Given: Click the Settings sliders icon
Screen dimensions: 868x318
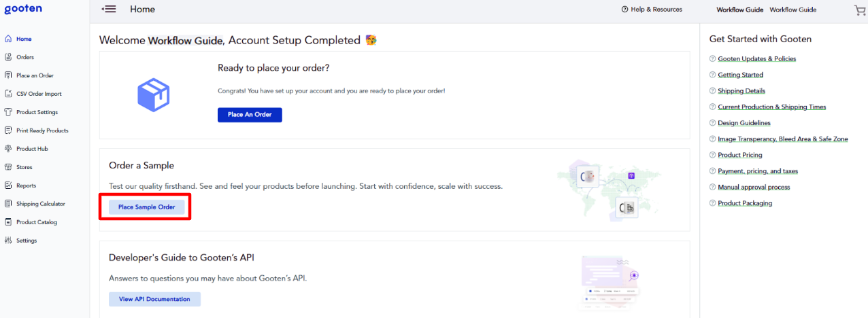Looking at the screenshot, I should pos(8,241).
